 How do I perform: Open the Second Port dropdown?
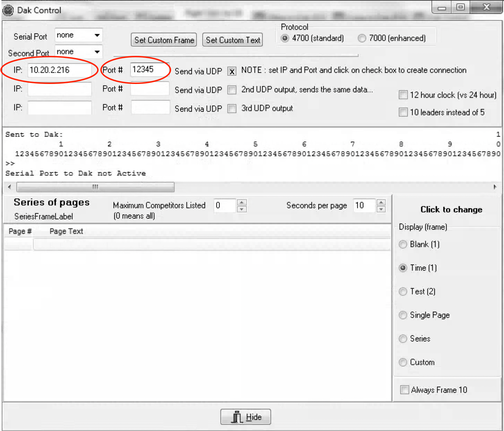point(97,52)
